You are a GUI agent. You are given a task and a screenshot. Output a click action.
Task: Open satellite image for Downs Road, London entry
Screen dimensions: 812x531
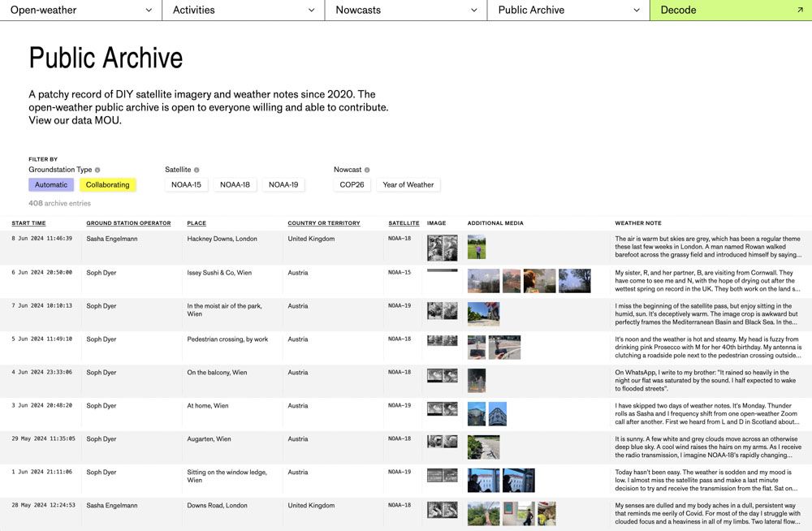pos(442,510)
